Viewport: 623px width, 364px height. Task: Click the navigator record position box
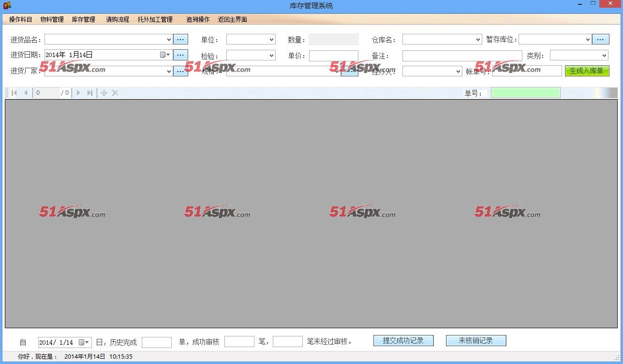click(47, 93)
